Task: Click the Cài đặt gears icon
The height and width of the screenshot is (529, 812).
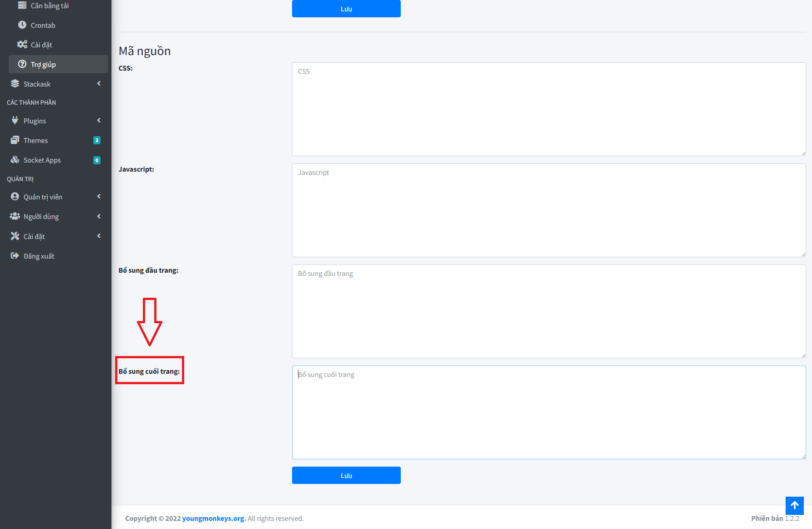Action: (x=22, y=45)
